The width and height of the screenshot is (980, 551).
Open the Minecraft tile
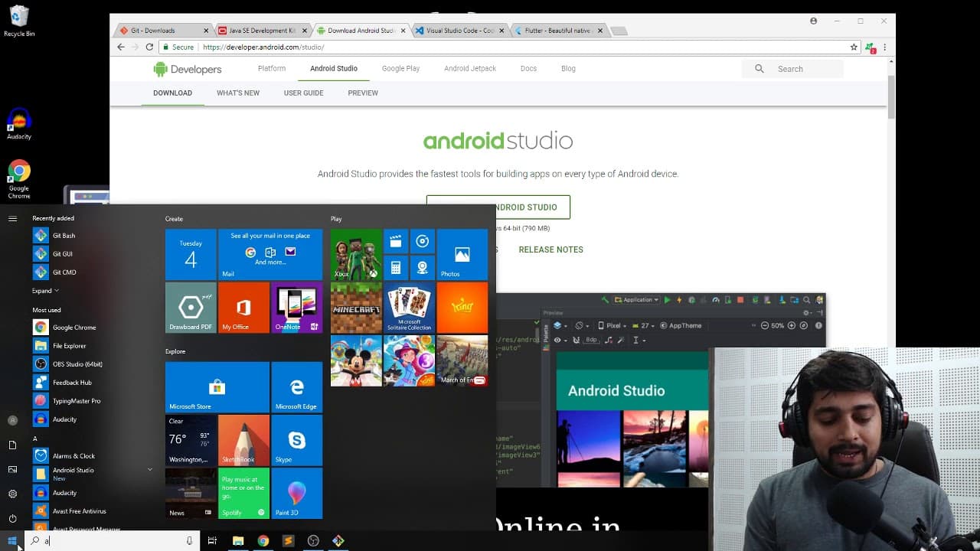pos(356,308)
